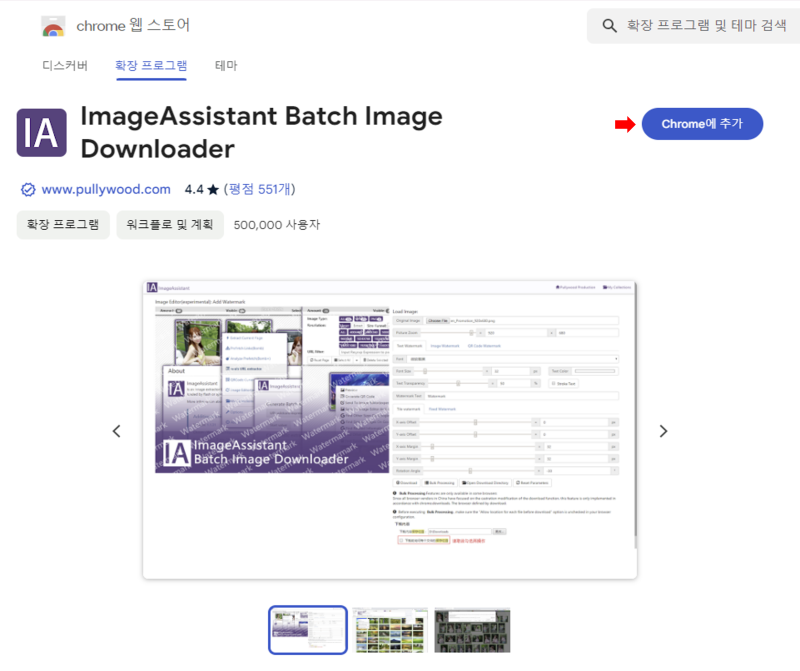Viewport: 800px width, 671px height.
Task: Click the red arrow pointing at Chrome button
Action: coord(623,124)
